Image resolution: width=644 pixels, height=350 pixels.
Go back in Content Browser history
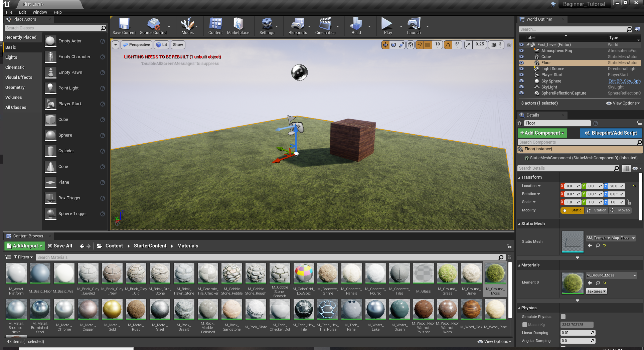(82, 246)
